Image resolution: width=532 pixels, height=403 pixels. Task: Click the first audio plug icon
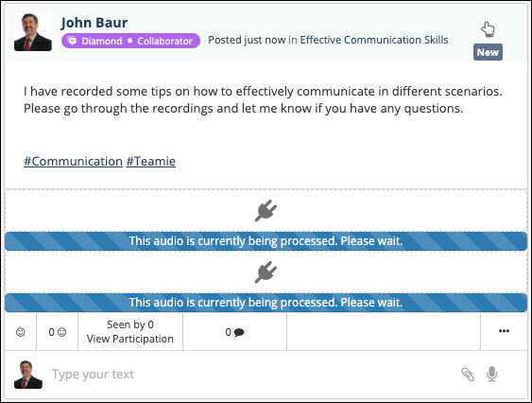click(266, 211)
